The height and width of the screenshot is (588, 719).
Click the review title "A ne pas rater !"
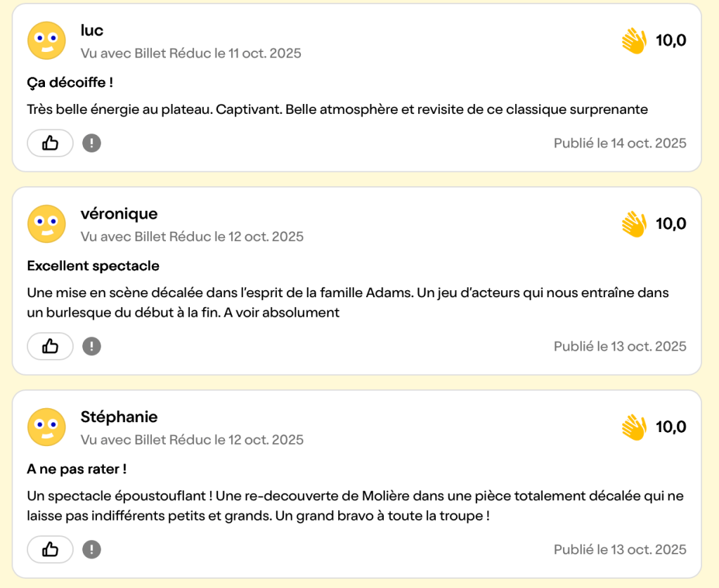77,469
